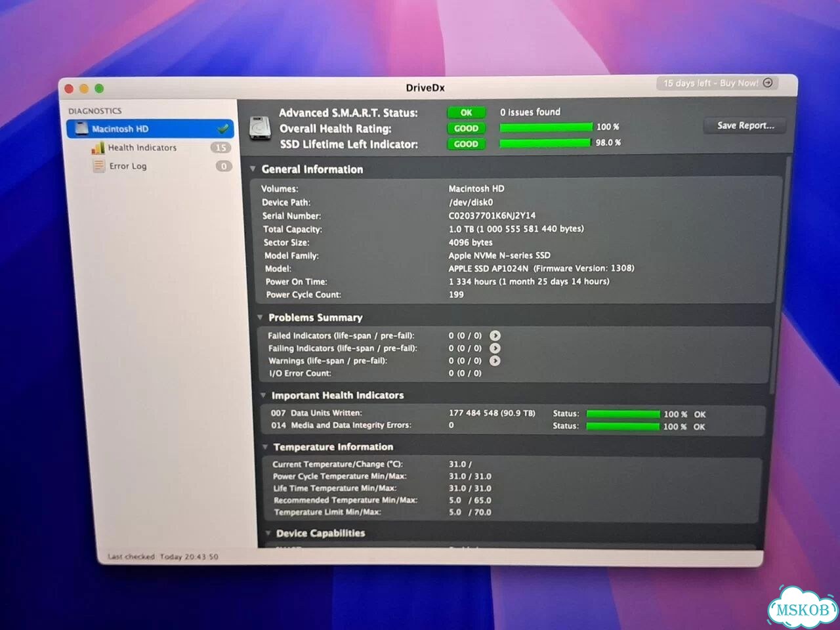The height and width of the screenshot is (630, 840).
Task: Click the Total Capacity value 1.0 TB
Action: (x=516, y=228)
